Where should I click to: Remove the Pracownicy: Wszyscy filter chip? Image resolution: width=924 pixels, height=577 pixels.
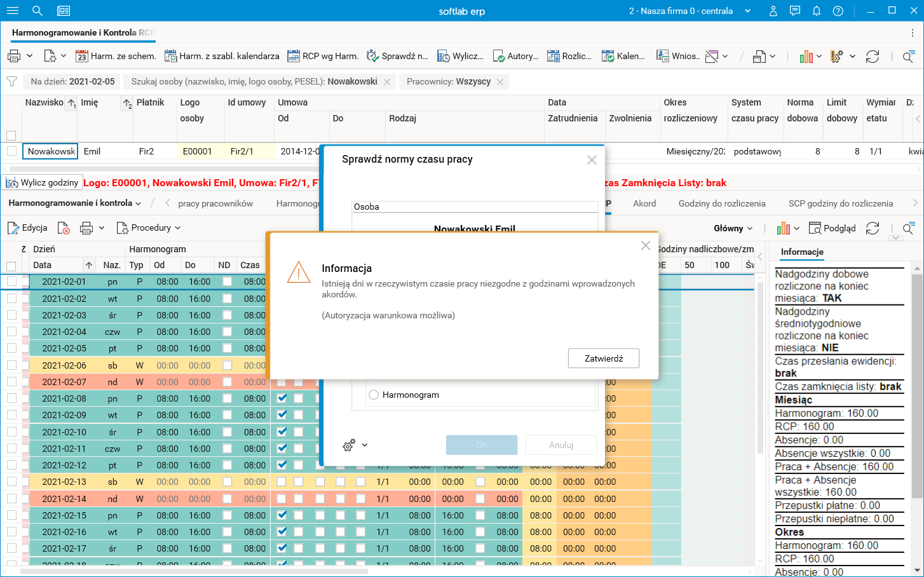(500, 82)
